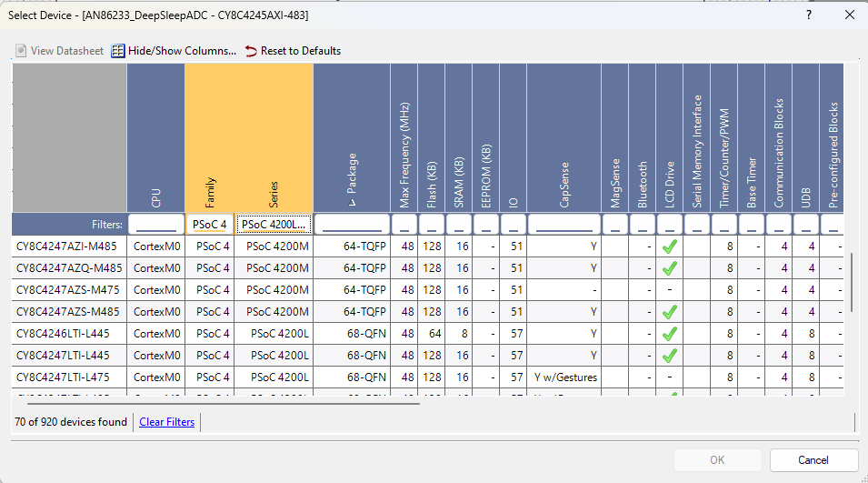
Task: Open the EEPROM (KB) filter dropdown
Action: [486, 225]
